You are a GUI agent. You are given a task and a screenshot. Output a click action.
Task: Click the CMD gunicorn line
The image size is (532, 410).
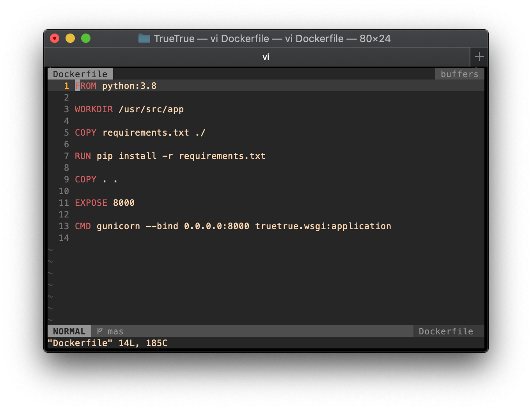coord(233,226)
